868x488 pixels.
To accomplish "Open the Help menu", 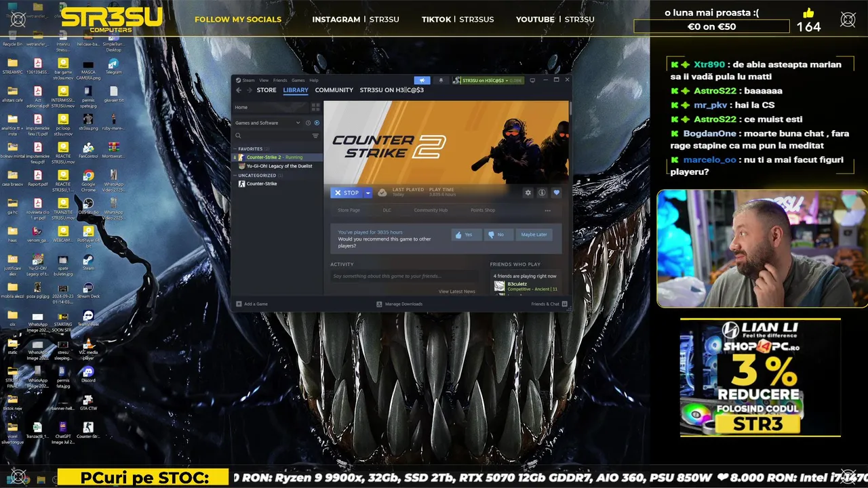I will (x=314, y=80).
